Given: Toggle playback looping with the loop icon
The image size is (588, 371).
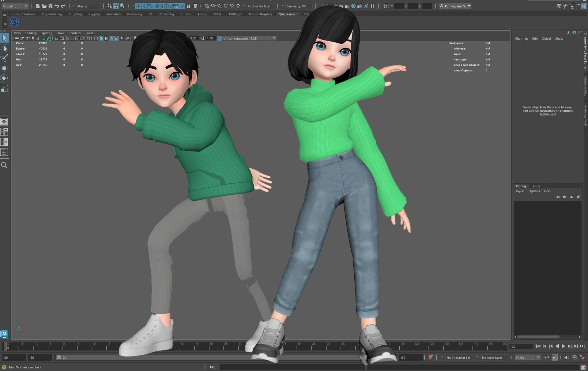Looking at the screenshot, I should [x=546, y=358].
